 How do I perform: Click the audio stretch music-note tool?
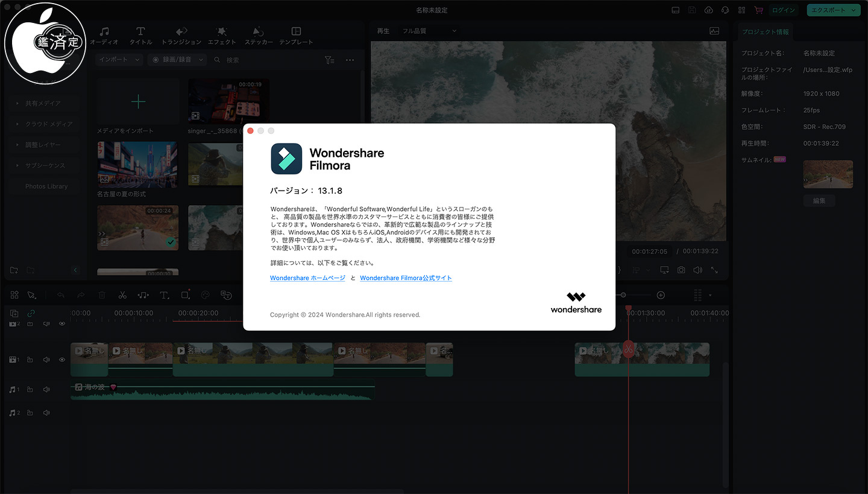(143, 295)
